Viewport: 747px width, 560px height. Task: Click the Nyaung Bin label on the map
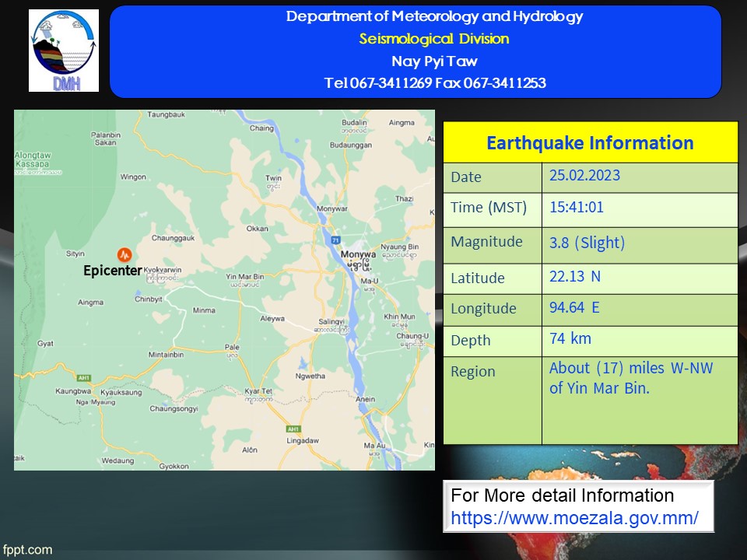point(399,247)
